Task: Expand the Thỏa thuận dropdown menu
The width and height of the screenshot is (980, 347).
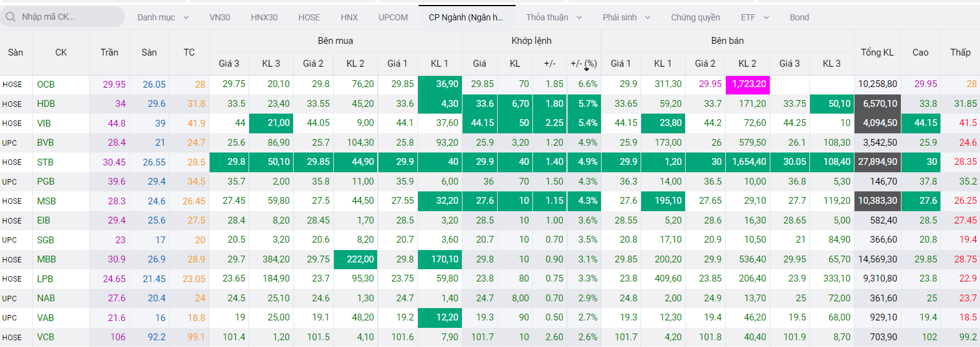Action: tap(554, 17)
